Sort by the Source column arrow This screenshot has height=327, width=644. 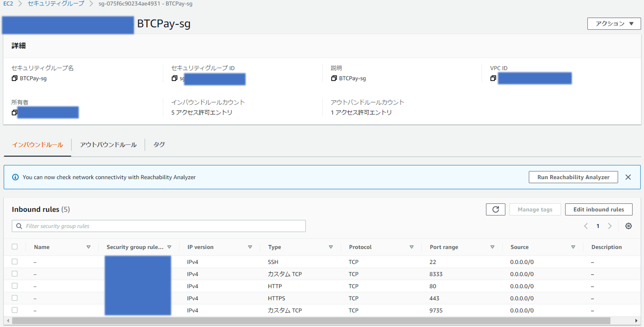573,247
